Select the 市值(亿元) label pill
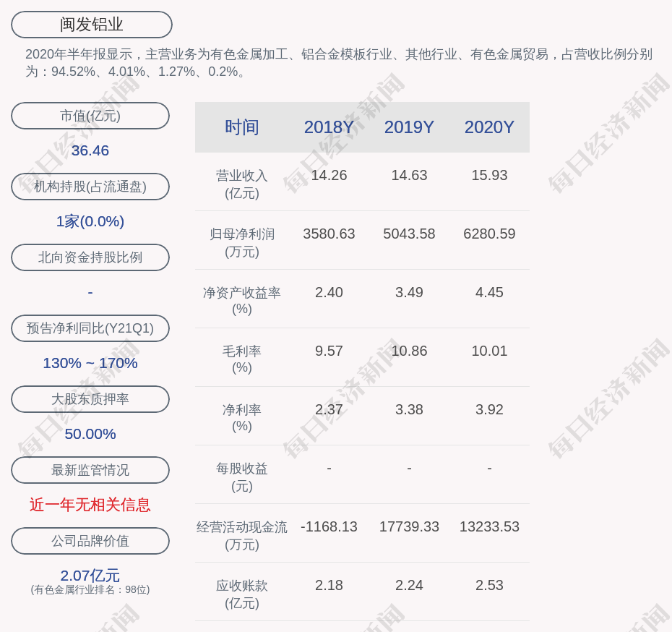 [x=90, y=116]
